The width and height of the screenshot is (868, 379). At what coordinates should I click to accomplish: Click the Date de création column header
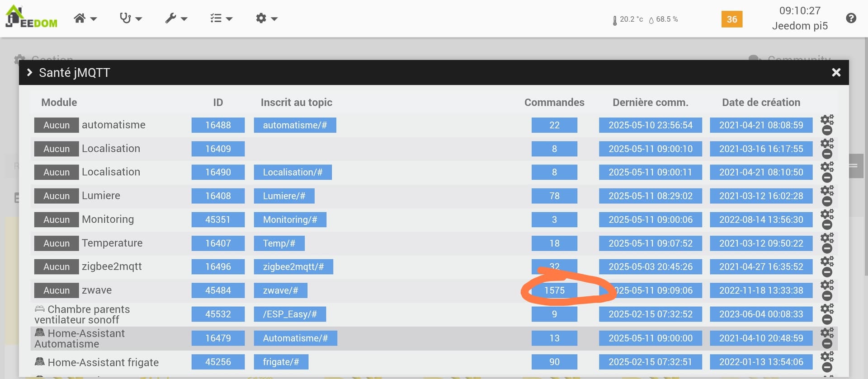click(x=761, y=103)
